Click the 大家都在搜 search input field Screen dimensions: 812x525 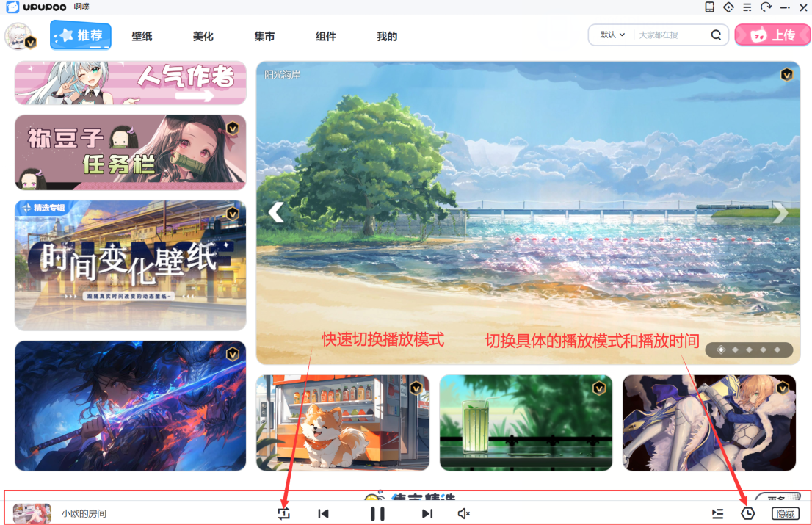(670, 35)
